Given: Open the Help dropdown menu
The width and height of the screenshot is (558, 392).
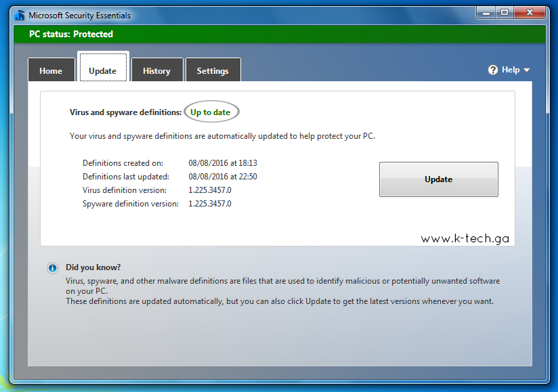Looking at the screenshot, I should point(509,69).
